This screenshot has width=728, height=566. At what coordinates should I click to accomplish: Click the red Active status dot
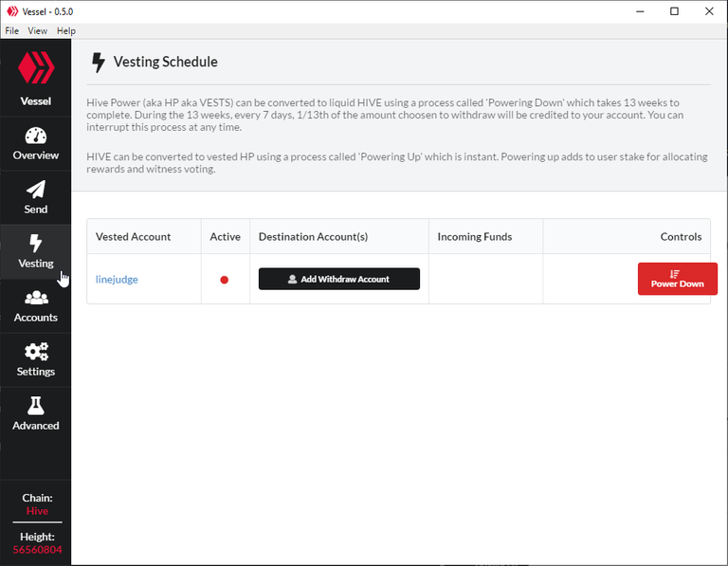[225, 280]
